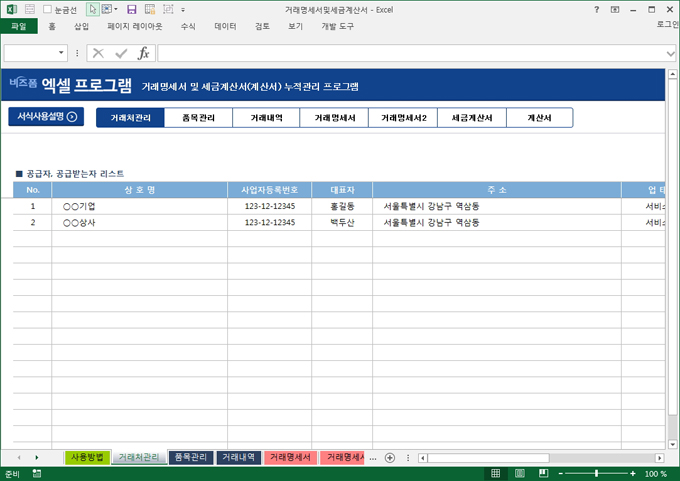
Task: Switch to the full 거래명세서 sheet tab
Action: click(x=290, y=457)
